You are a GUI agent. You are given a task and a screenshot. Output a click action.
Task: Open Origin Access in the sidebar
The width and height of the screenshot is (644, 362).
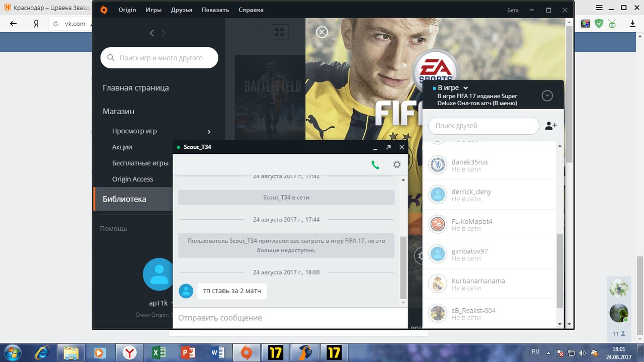133,179
